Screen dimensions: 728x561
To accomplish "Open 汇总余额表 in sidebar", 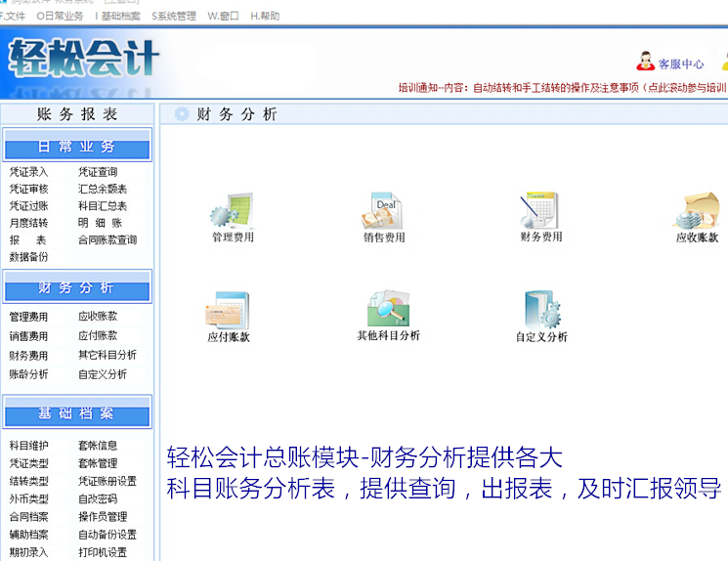I will coord(103,189).
